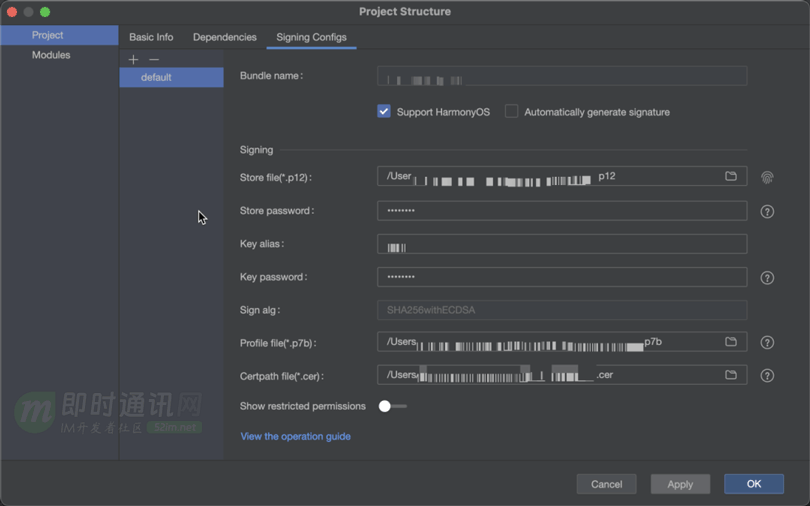Click the Cancel button
This screenshot has height=506, width=810.
[606, 484]
